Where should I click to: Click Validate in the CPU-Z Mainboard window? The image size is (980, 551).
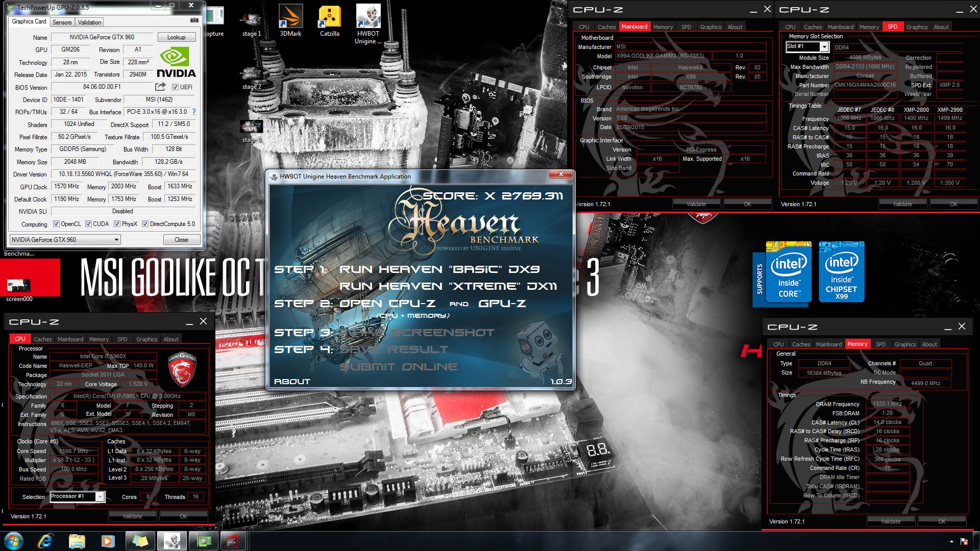[x=696, y=204]
